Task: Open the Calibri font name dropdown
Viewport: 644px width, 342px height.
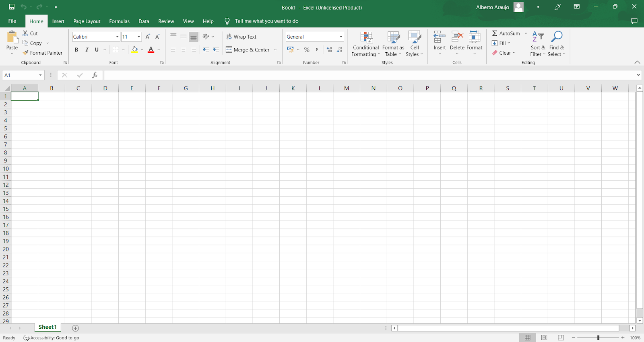Action: point(118,37)
